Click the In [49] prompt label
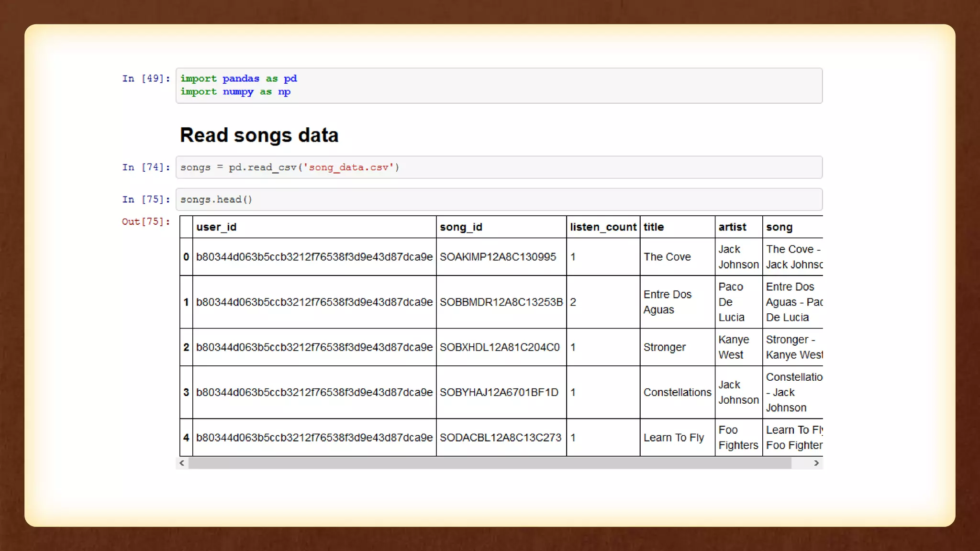This screenshot has height=551, width=980. coord(146,78)
